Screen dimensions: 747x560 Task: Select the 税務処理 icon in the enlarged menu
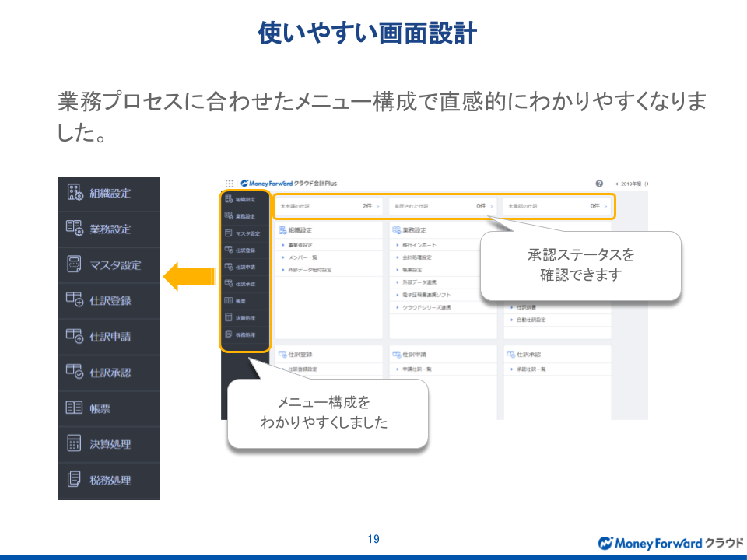coord(75,480)
